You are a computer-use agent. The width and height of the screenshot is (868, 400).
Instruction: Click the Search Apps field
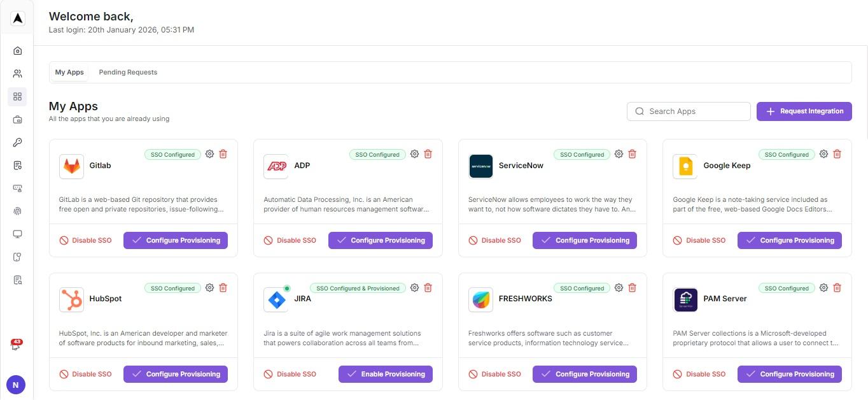[x=688, y=111]
